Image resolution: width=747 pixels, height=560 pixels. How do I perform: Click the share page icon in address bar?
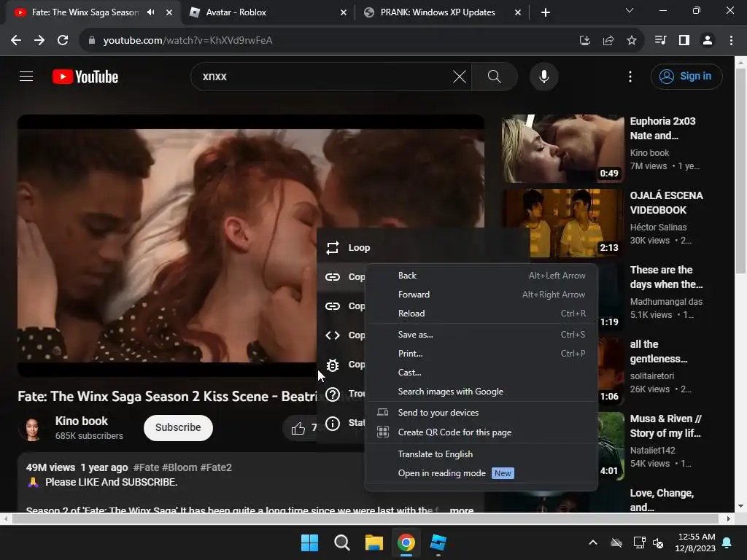(608, 41)
